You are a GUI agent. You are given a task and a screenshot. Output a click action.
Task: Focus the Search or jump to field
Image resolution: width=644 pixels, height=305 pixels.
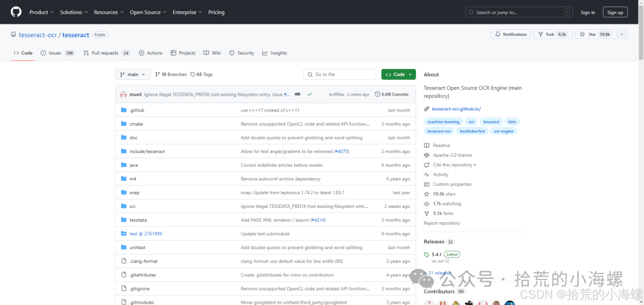[519, 13]
